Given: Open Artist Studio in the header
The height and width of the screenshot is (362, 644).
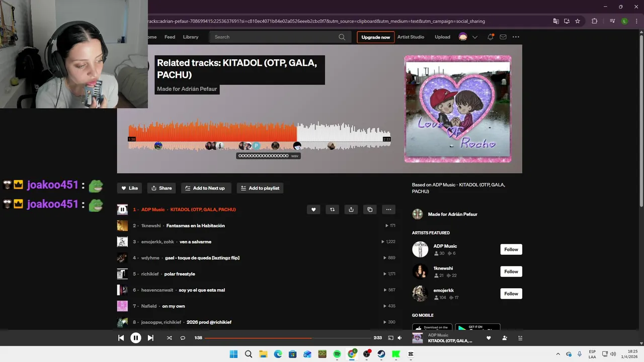Looking at the screenshot, I should click(x=411, y=37).
